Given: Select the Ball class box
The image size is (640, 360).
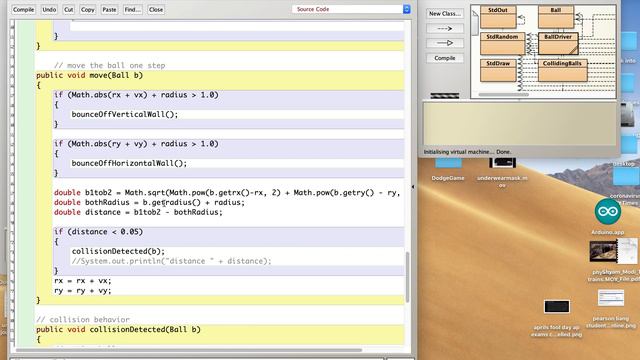Looking at the screenshot, I should (556, 17).
